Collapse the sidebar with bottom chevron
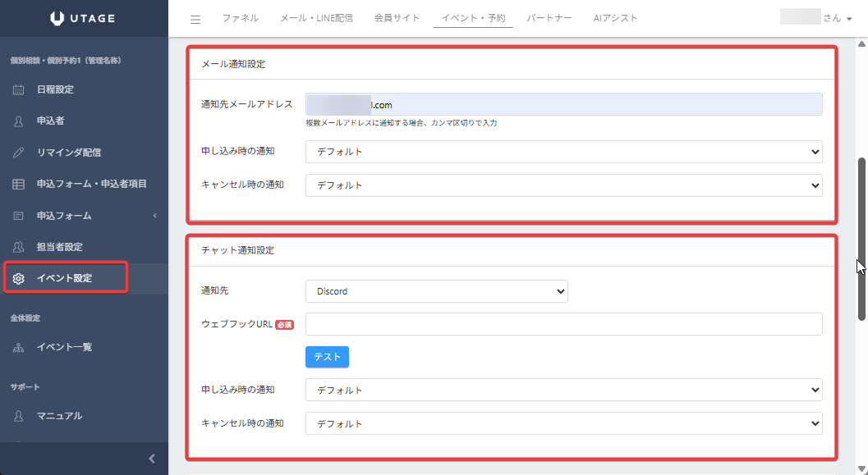 [x=151, y=459]
